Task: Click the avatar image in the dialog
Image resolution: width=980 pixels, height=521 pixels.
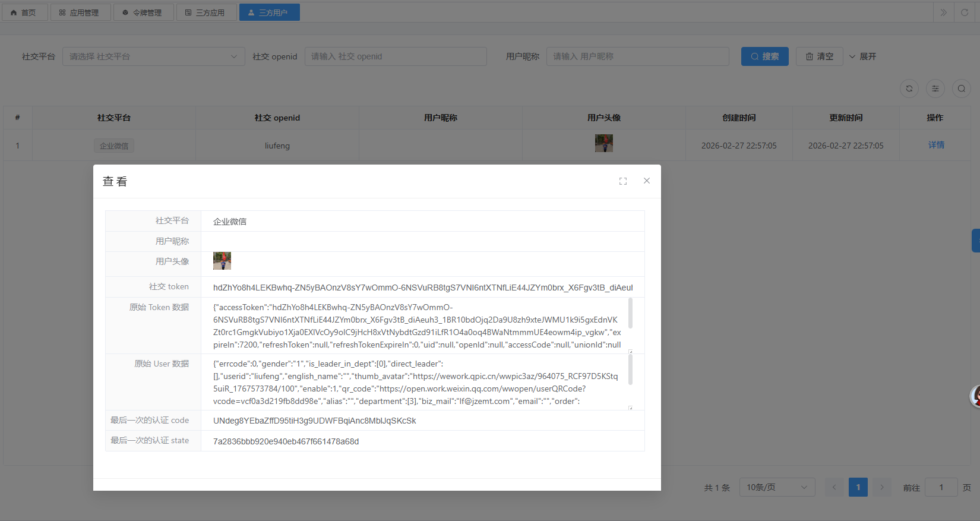Action: (x=222, y=261)
